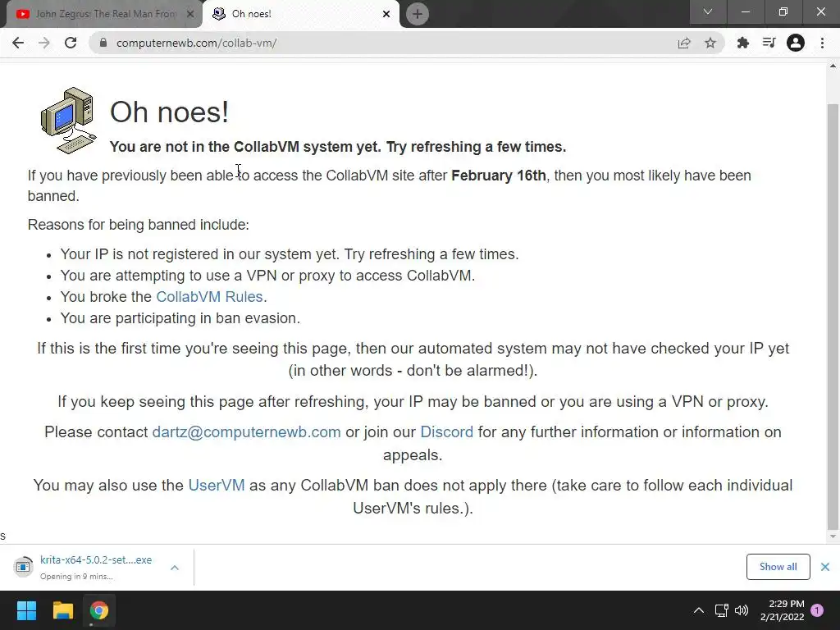Open the media controls icon in toolbar
The height and width of the screenshot is (630, 840).
tap(769, 43)
